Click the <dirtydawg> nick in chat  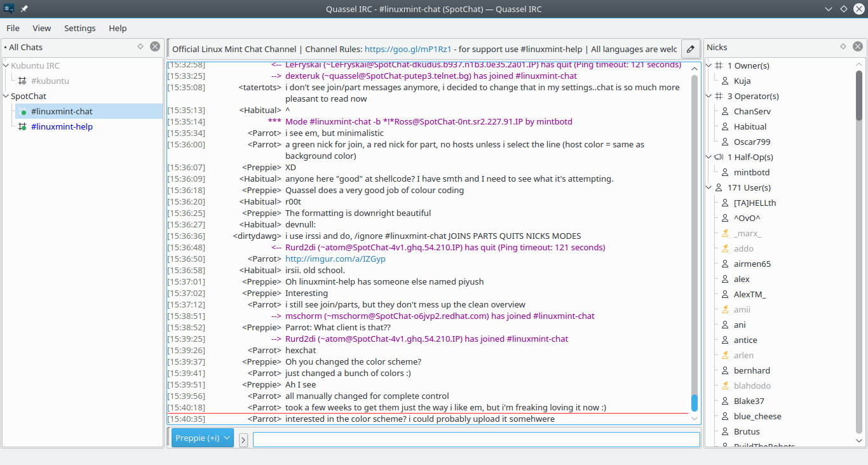(257, 236)
